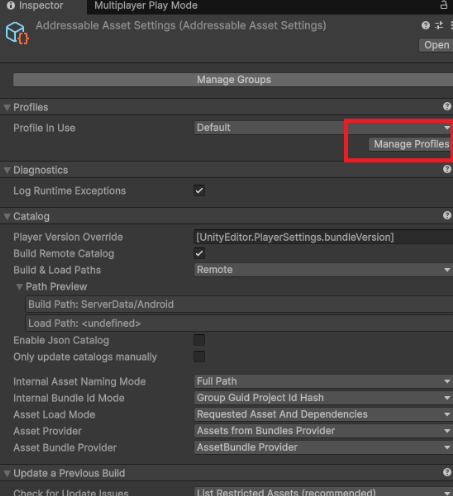Open the preset selector sliders icon
This screenshot has height=496, width=453.
[439, 25]
